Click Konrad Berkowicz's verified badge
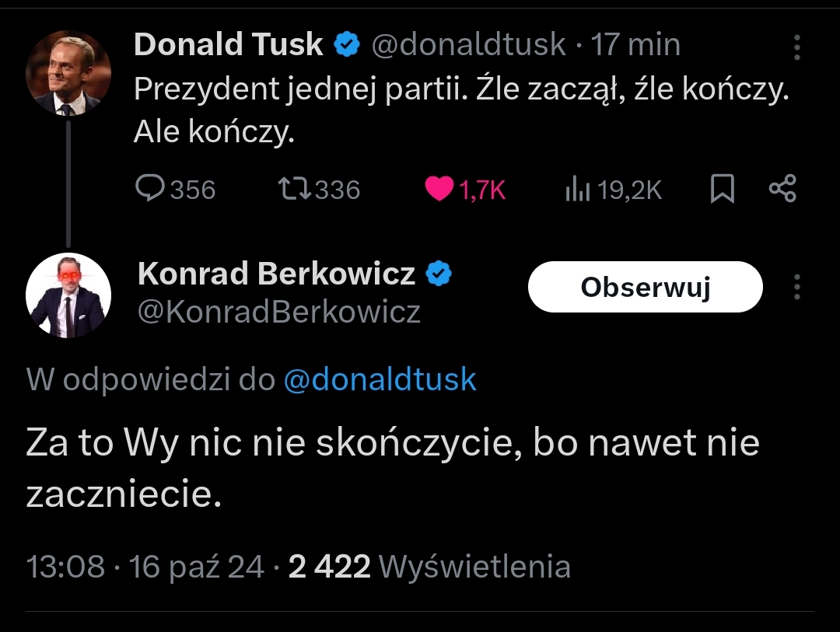The height and width of the screenshot is (632, 840). click(x=440, y=274)
